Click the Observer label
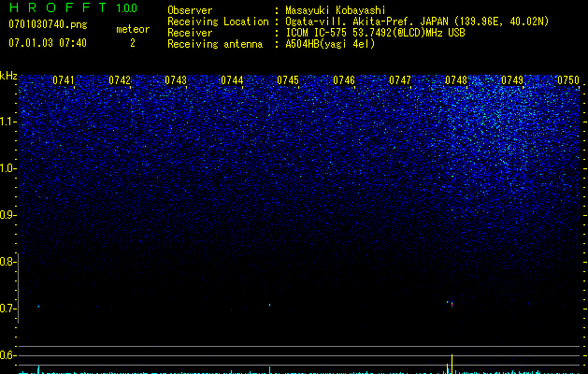This screenshot has height=374, width=588. tap(190, 10)
